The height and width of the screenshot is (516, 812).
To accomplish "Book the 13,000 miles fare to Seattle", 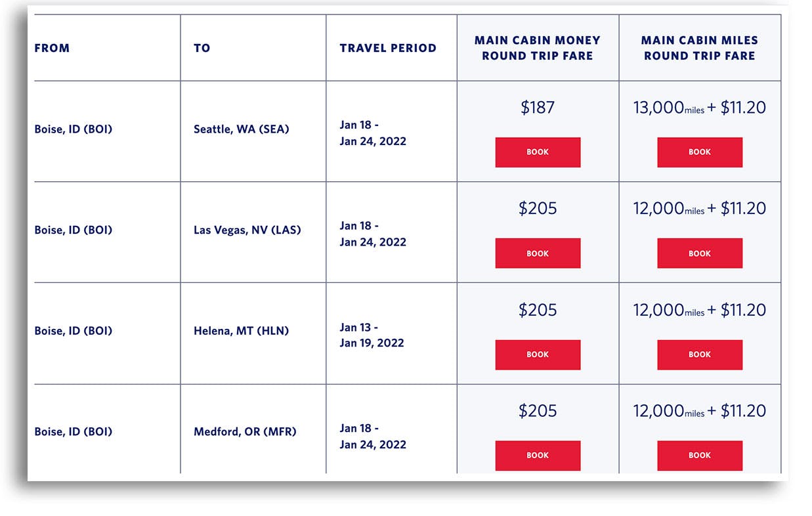I will tap(700, 152).
